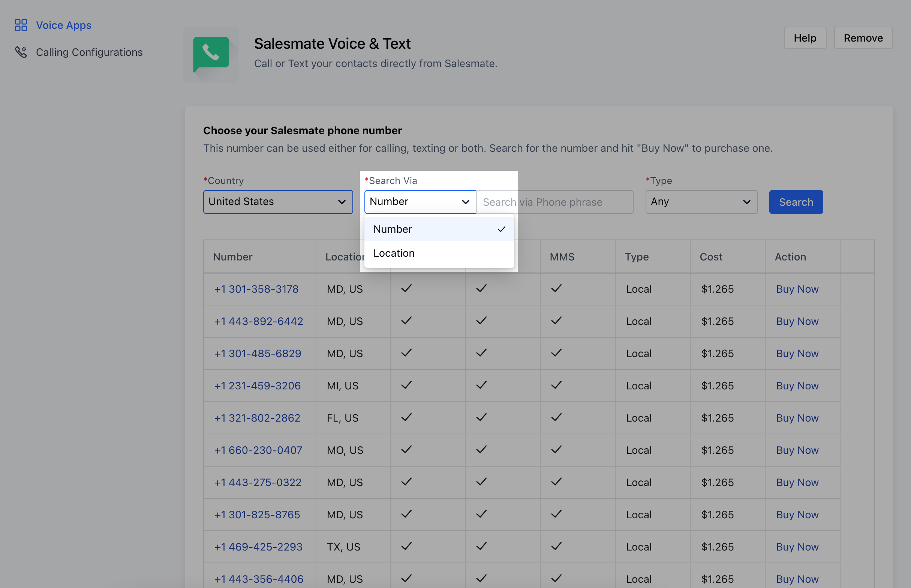Open phone number +1 321-802-2862 link
This screenshot has width=911, height=588.
click(x=257, y=418)
